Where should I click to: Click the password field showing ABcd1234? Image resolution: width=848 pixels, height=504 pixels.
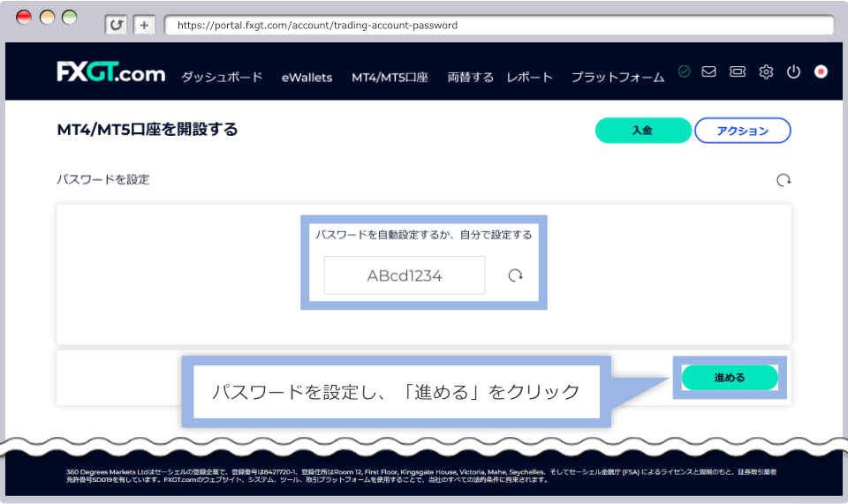(x=405, y=275)
